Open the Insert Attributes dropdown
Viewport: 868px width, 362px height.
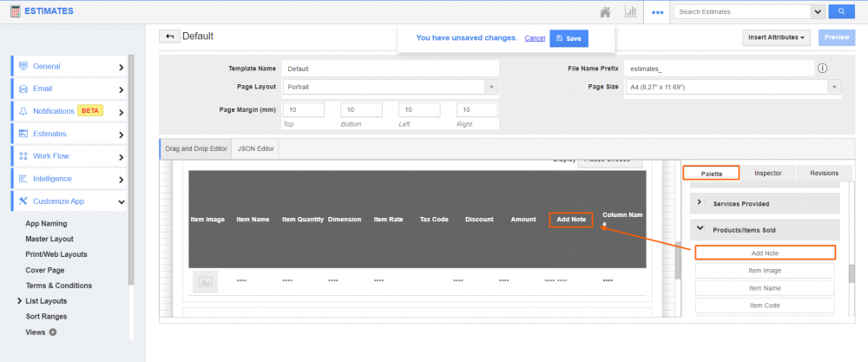pos(776,37)
